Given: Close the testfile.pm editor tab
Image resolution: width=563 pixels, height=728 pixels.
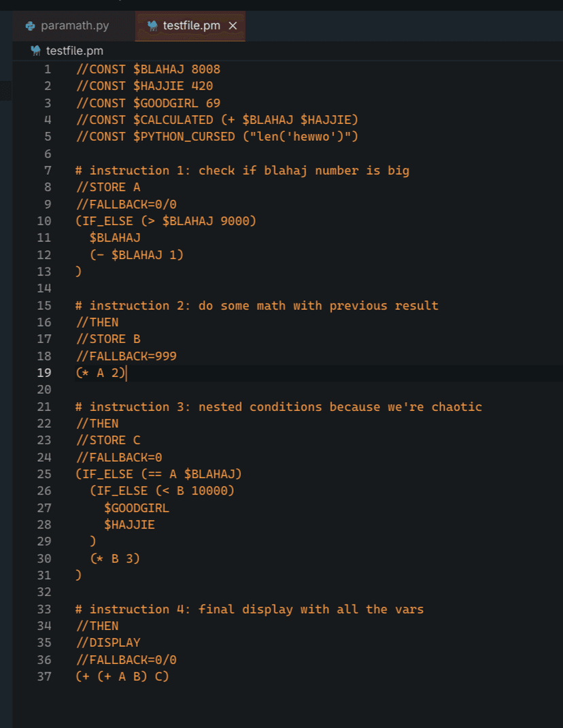Looking at the screenshot, I should pos(233,26).
